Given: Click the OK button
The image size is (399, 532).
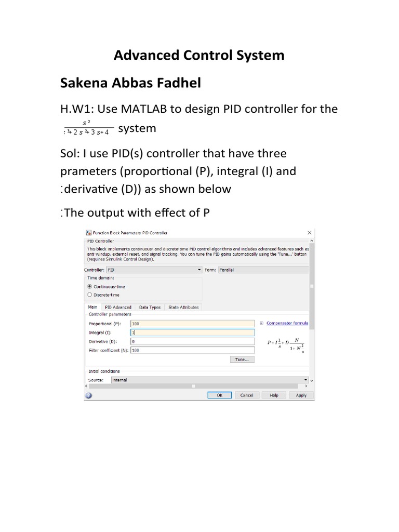Looking at the screenshot, I should (x=219, y=395).
